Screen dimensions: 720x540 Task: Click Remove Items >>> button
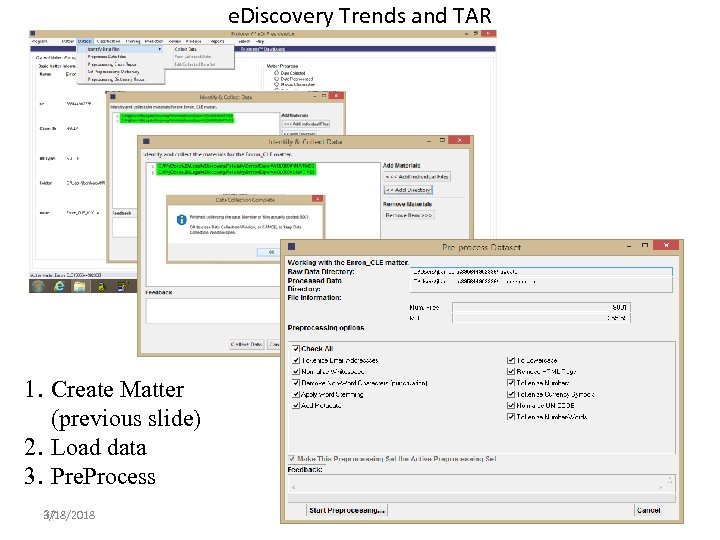pos(409,215)
